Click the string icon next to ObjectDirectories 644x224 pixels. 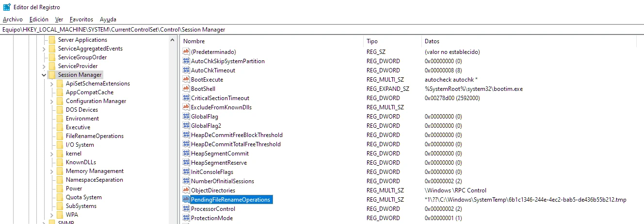pyautogui.click(x=186, y=190)
